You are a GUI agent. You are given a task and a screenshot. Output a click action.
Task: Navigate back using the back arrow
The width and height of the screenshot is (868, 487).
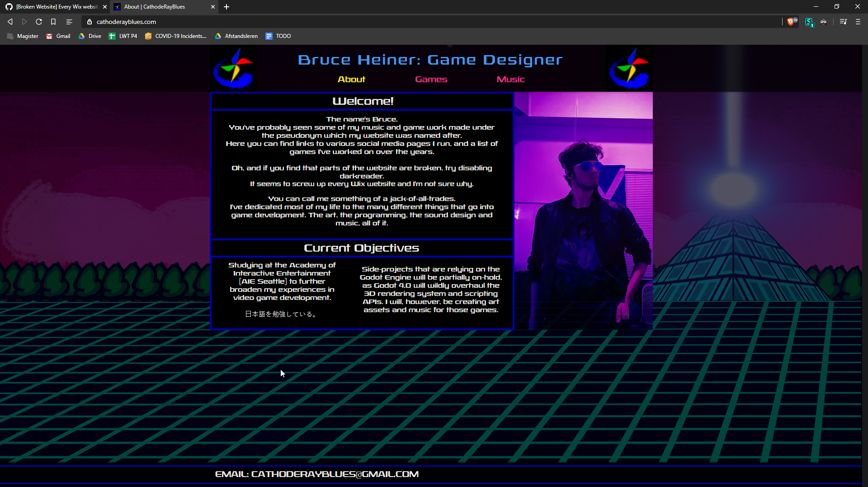coord(9,21)
